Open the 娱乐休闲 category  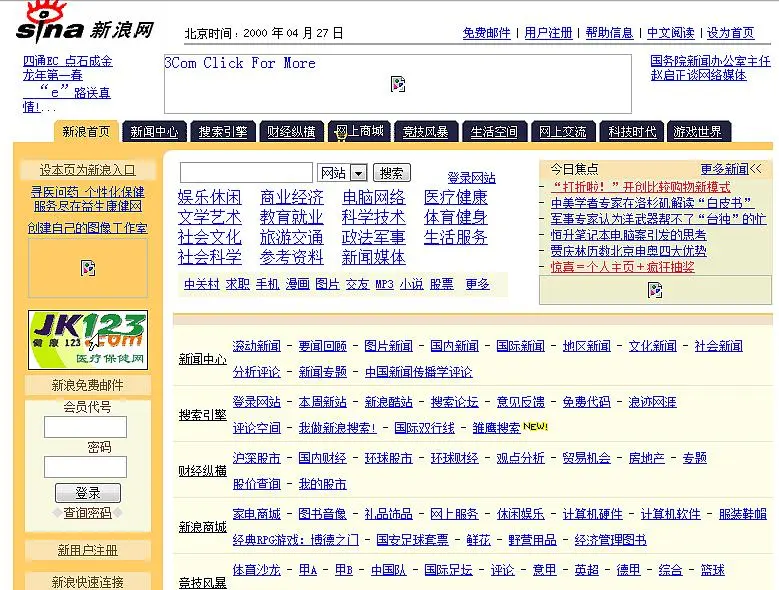[210, 197]
